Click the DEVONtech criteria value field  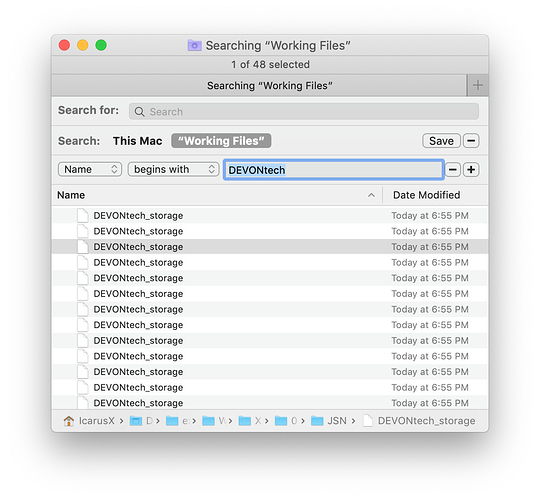pos(333,169)
